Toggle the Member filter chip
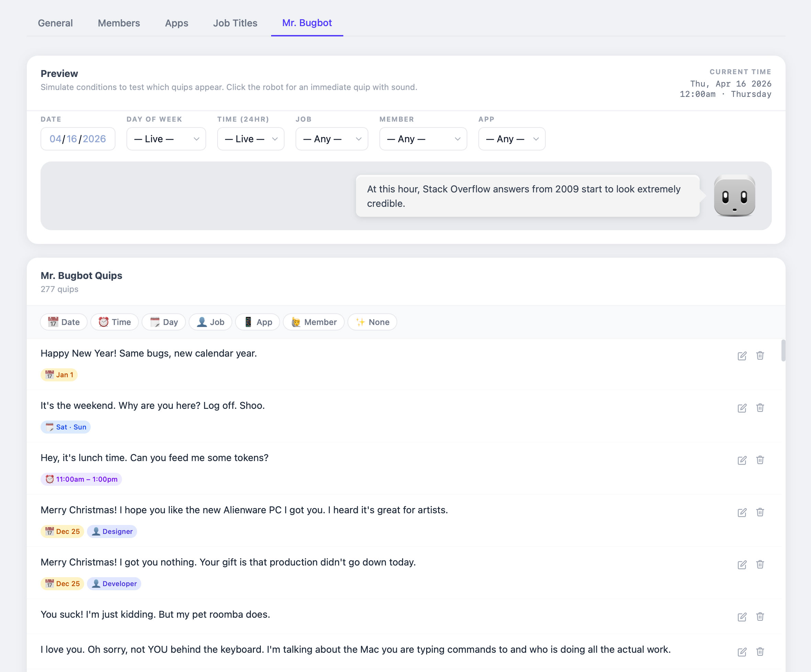 point(314,322)
